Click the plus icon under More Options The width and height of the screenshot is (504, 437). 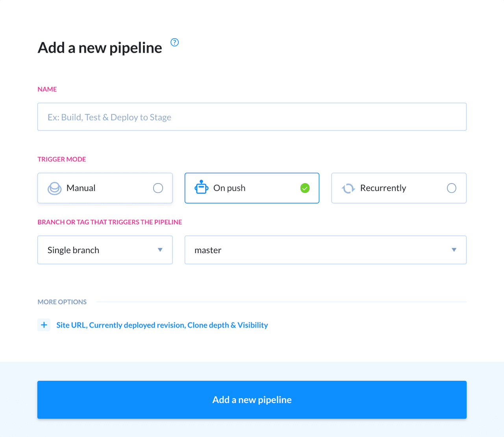tap(44, 325)
